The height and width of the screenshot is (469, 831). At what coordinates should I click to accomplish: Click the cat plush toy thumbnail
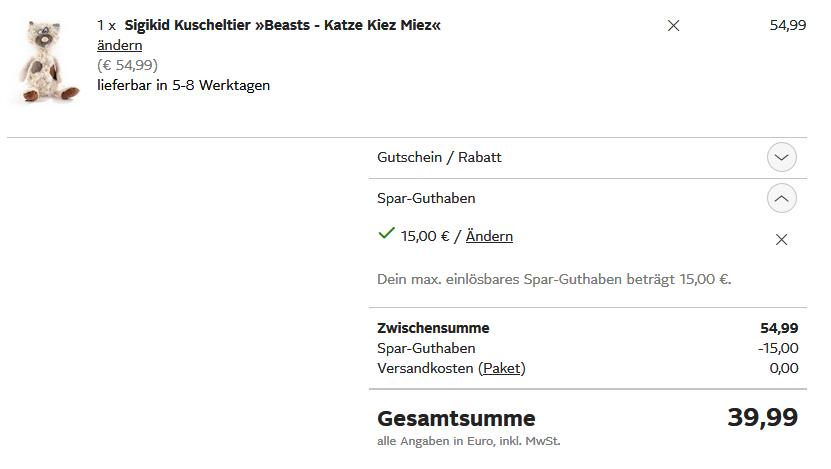coord(46,63)
